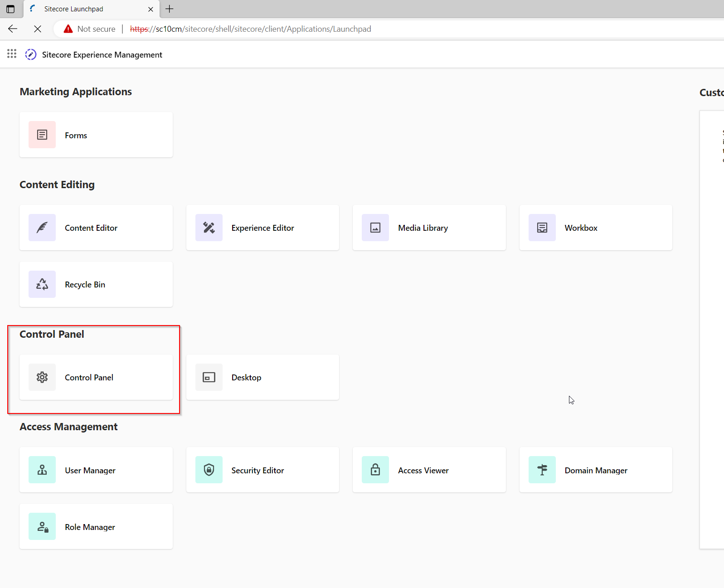Click the Control Panel section heading
This screenshot has width=724, height=588.
(52, 334)
